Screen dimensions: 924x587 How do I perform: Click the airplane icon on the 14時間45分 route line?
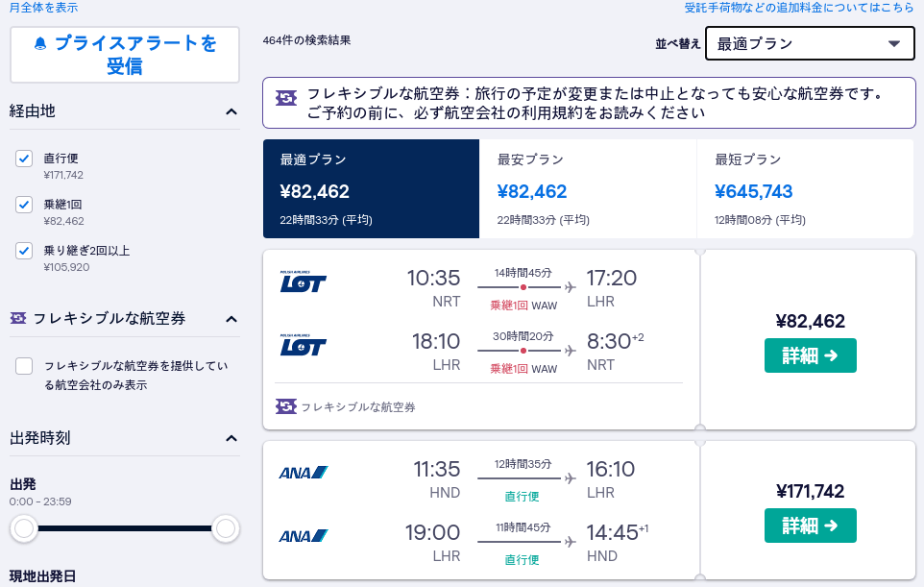(570, 287)
